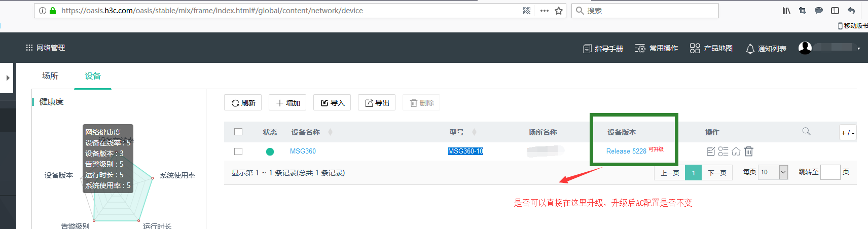868x229 pixels.
Task: Expand the user account dropdown arrow
Action: coord(858,49)
